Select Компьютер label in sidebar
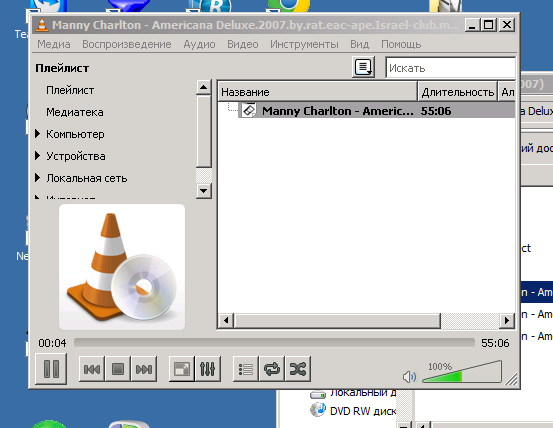 75,134
